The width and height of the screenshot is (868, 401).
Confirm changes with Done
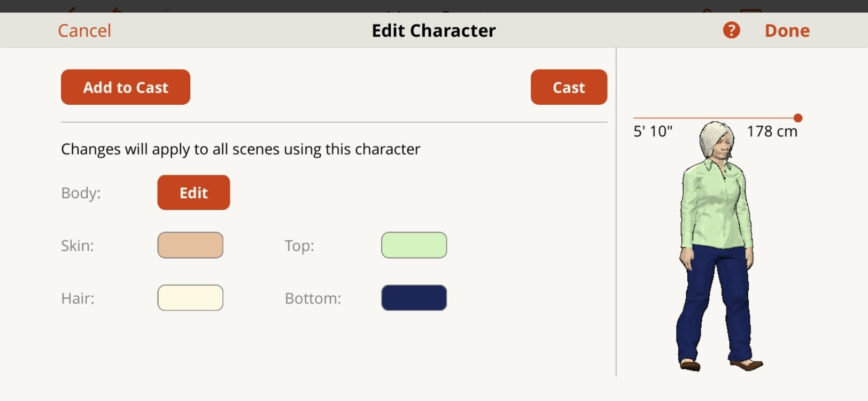pos(787,30)
